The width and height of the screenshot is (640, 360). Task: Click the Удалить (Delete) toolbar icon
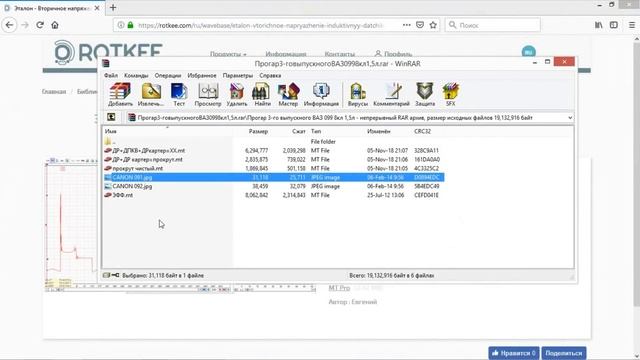(x=237, y=94)
